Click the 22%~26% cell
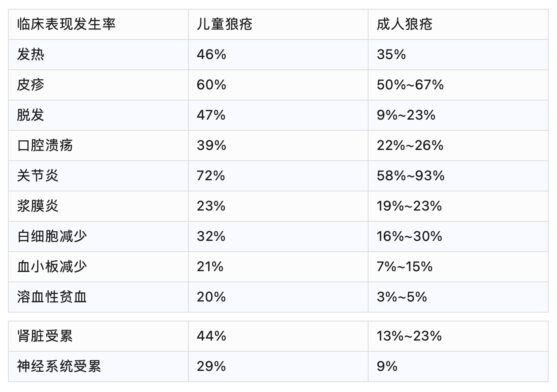557x392 pixels. 410,146
